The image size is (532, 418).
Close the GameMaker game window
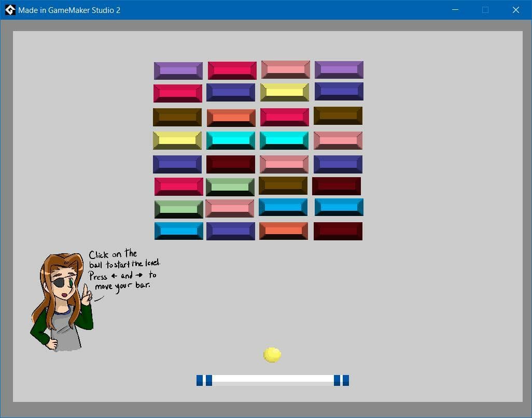coord(516,10)
